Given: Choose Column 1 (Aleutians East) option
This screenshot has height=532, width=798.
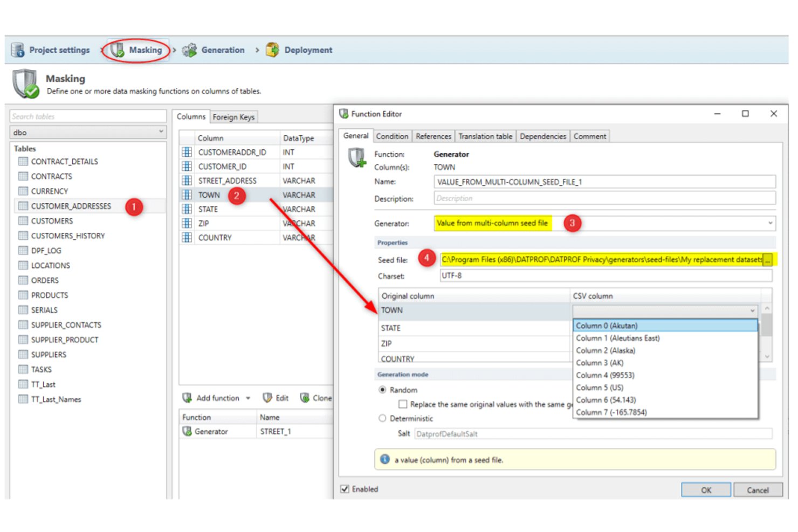Looking at the screenshot, I should click(x=665, y=338).
